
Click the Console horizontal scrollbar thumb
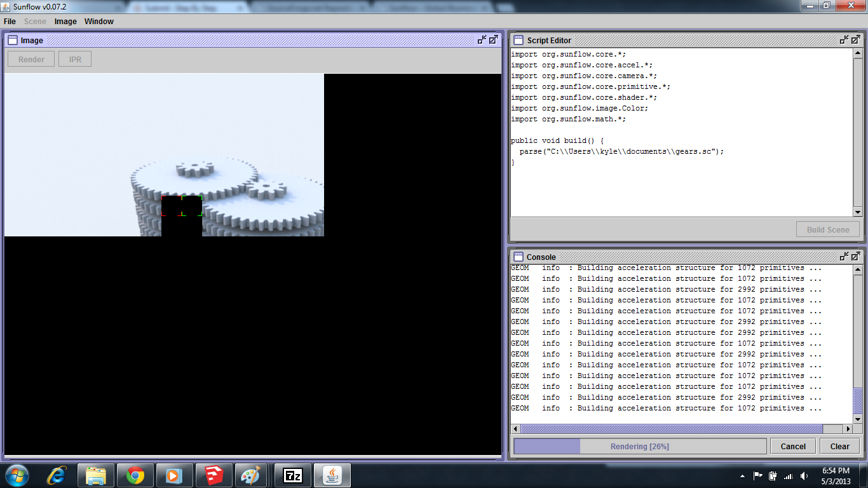click(672, 429)
